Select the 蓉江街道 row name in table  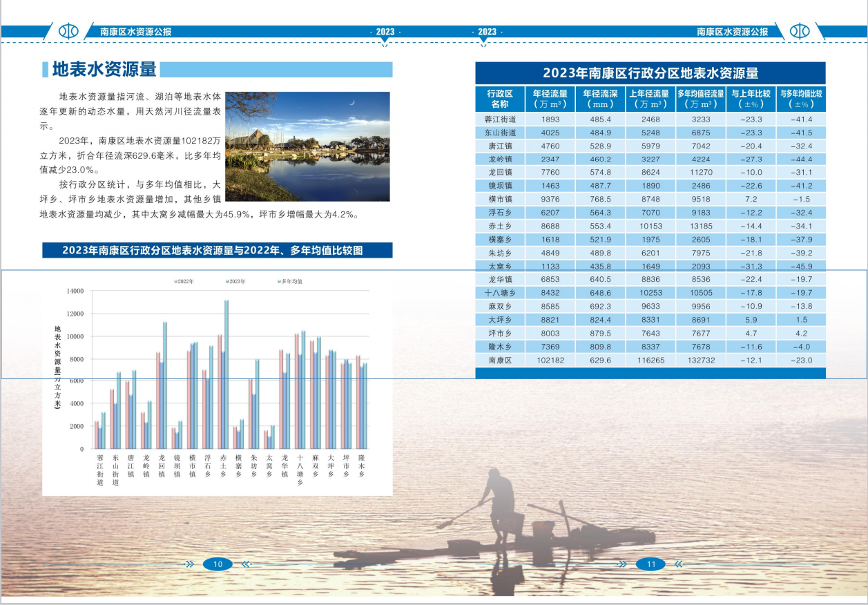pyautogui.click(x=500, y=119)
